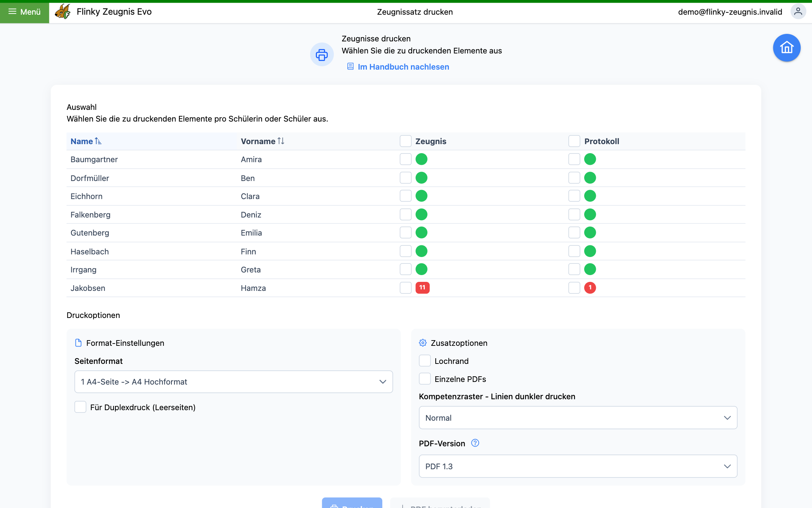Open the user profile avatar icon
Screen dimensions: 812x508
coord(798,12)
